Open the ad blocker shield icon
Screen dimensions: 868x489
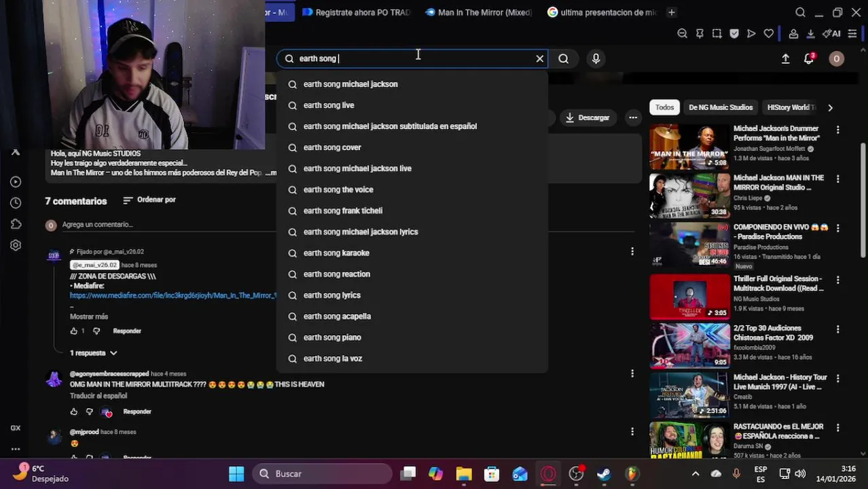click(734, 33)
